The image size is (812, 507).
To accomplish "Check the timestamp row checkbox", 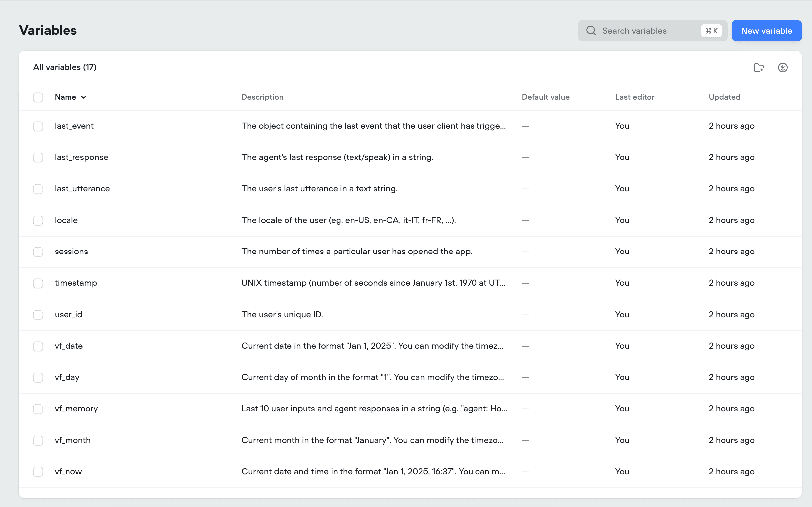I will (38, 283).
